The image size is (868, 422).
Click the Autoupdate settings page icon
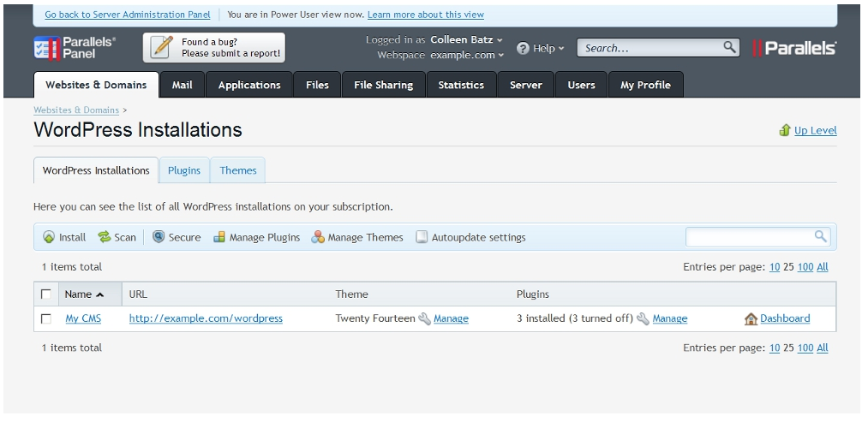tap(422, 237)
